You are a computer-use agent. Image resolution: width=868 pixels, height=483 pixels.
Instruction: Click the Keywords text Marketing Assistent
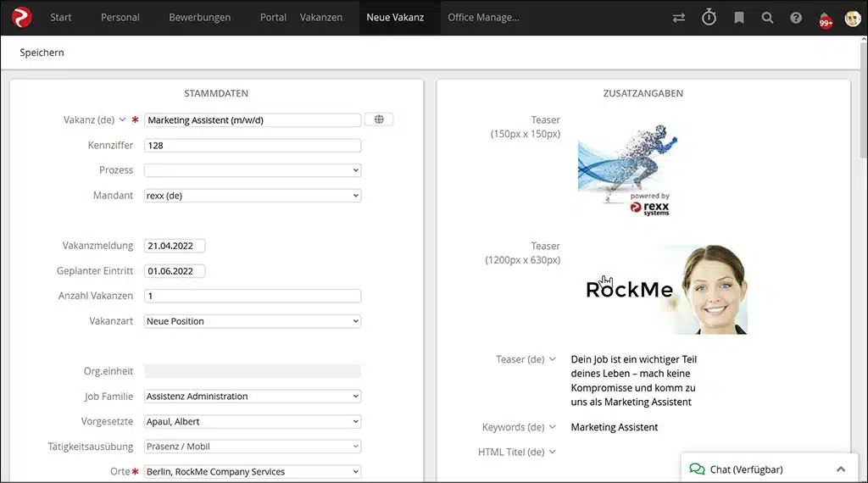pos(615,427)
